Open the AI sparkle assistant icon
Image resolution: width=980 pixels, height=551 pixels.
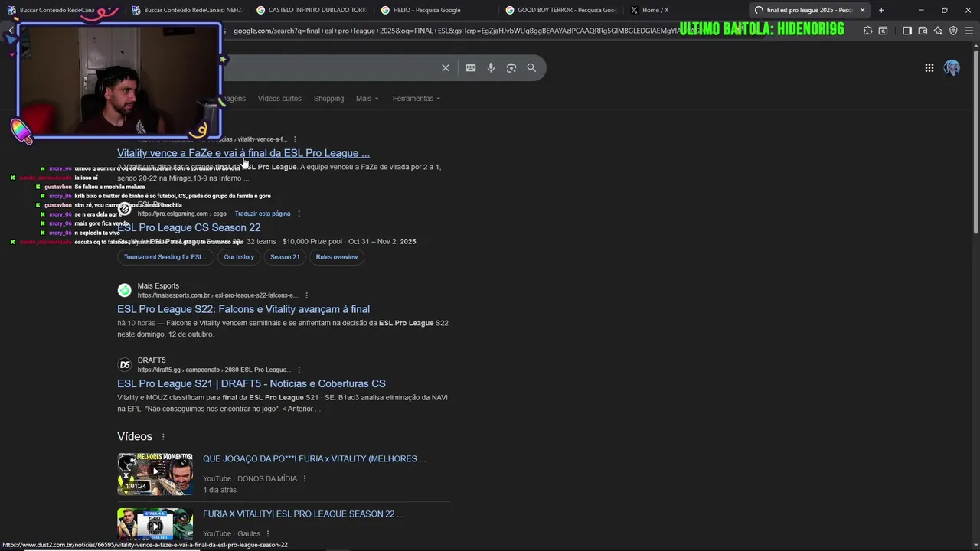click(938, 31)
